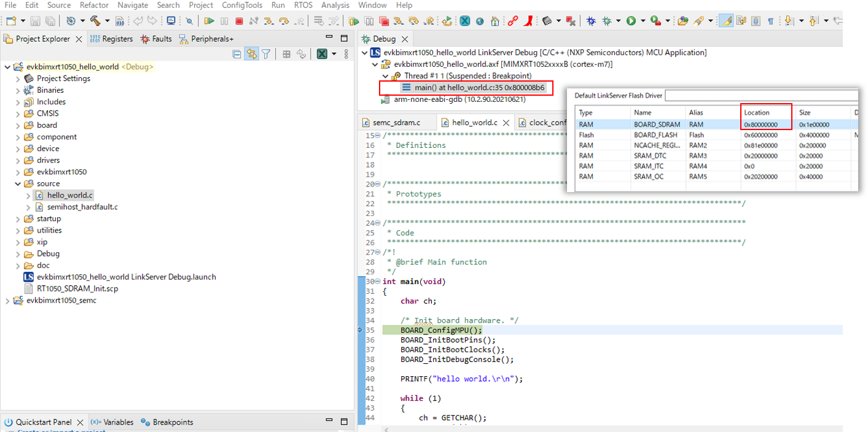Click the Next Annotation arrow icon

pyautogui.click(x=789, y=21)
